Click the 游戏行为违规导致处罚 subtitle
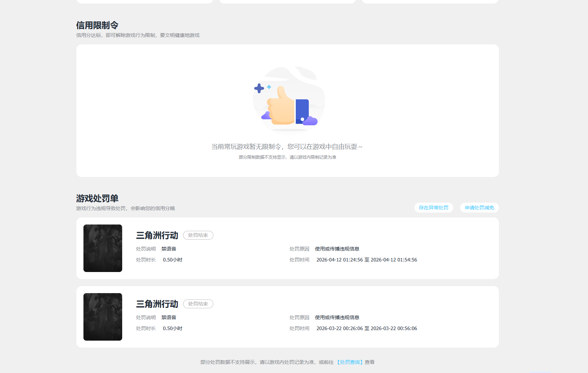The height and width of the screenshot is (373, 588). [125, 208]
